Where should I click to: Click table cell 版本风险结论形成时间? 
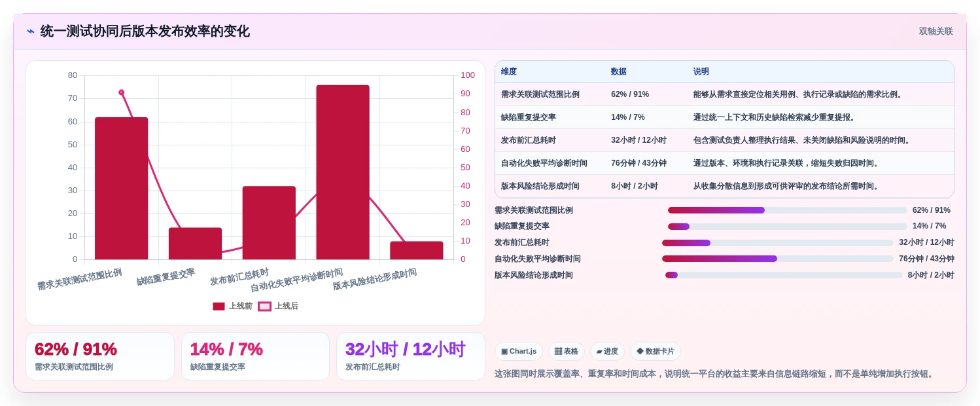[x=540, y=186]
